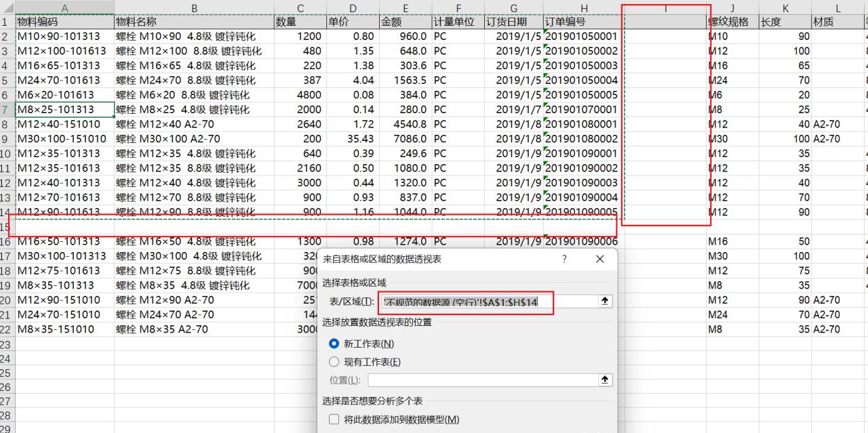Click amount cell 7086.0
Screen dimensions: 868x433
(406, 139)
